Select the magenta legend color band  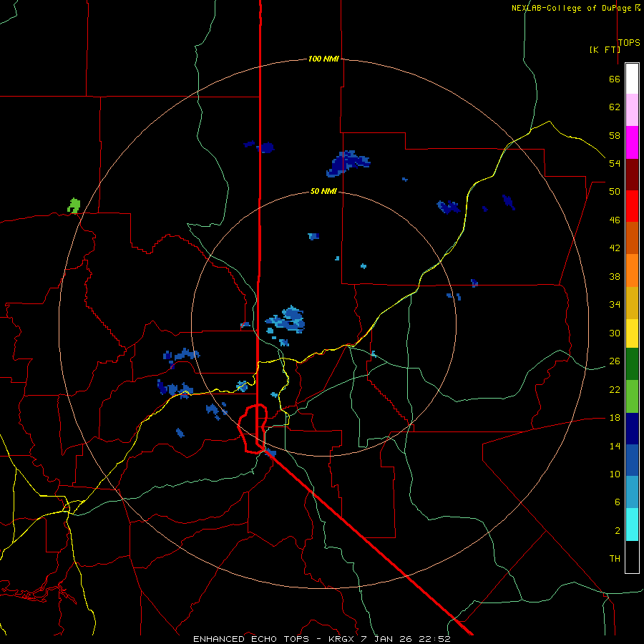tap(632, 142)
